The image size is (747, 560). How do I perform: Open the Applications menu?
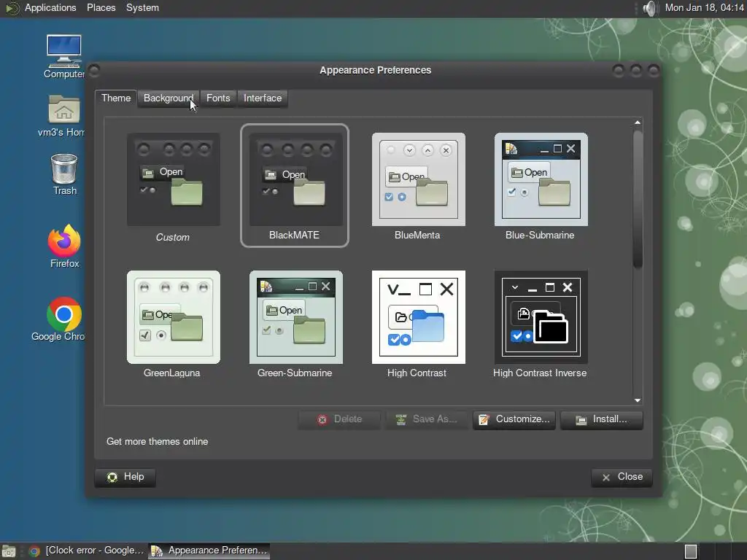click(x=50, y=7)
